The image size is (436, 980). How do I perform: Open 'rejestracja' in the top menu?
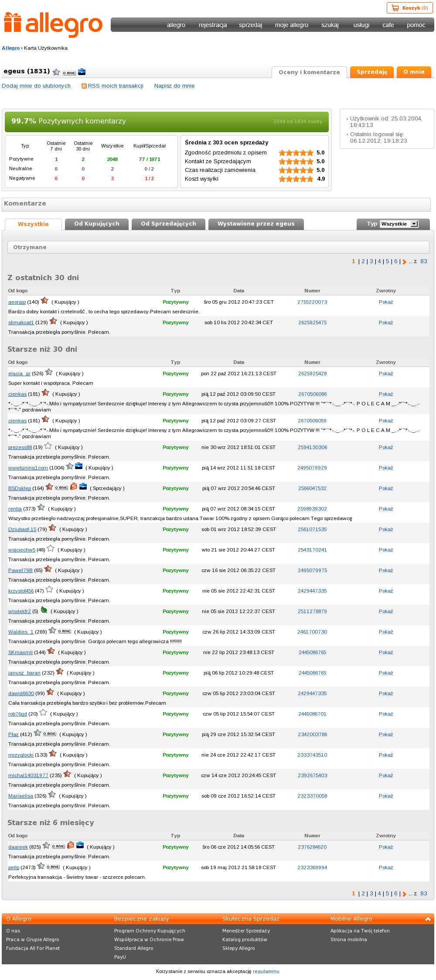(213, 25)
